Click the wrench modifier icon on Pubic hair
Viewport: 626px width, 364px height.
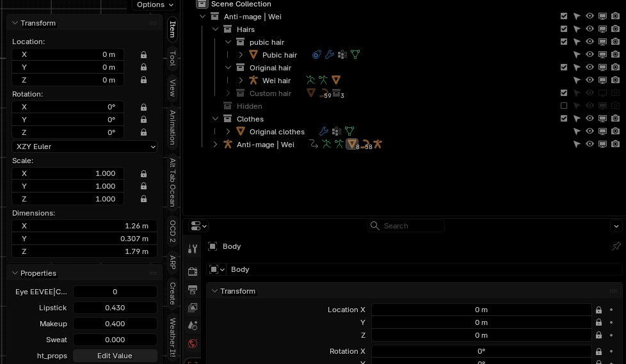(x=330, y=54)
